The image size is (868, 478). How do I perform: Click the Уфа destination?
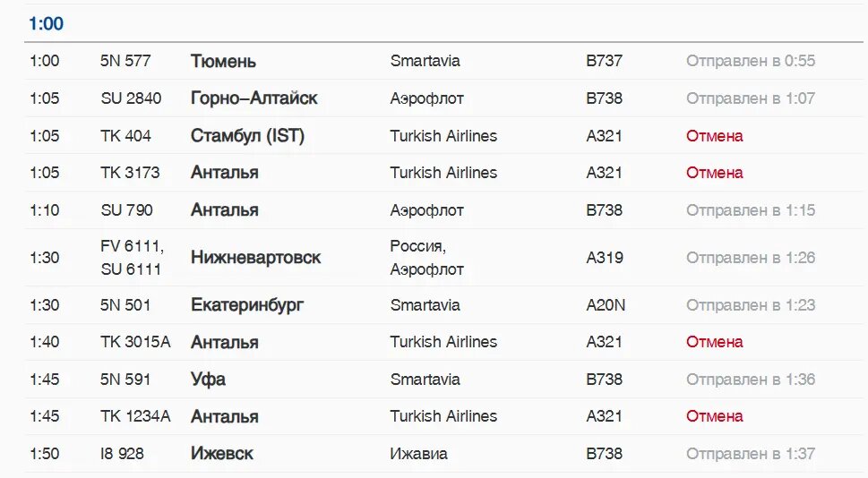(208, 380)
